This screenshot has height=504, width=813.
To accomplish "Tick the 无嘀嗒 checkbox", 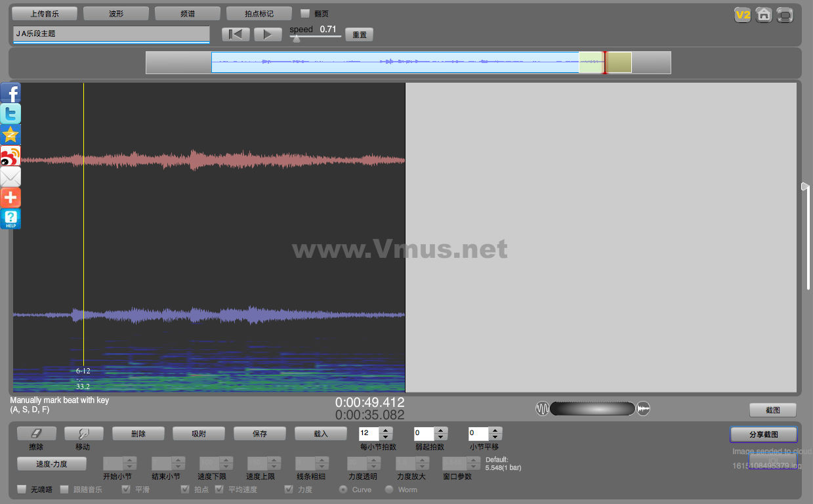I will (22, 490).
